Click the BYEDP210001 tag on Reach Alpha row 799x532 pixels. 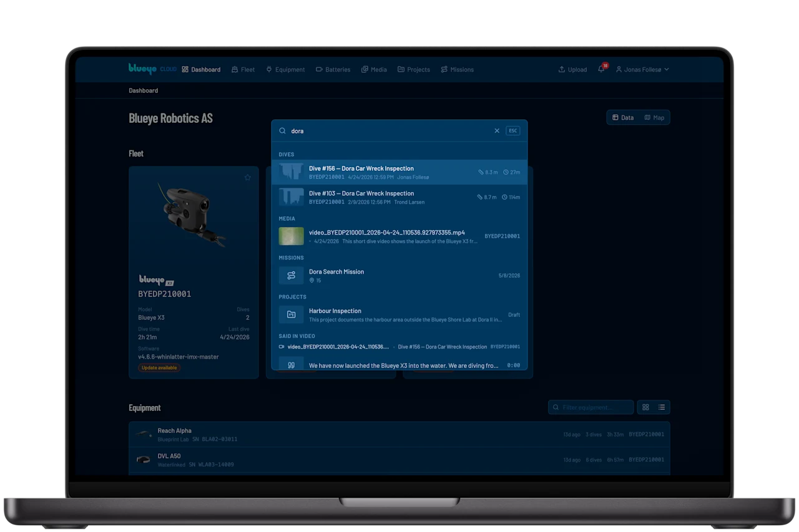pos(646,434)
